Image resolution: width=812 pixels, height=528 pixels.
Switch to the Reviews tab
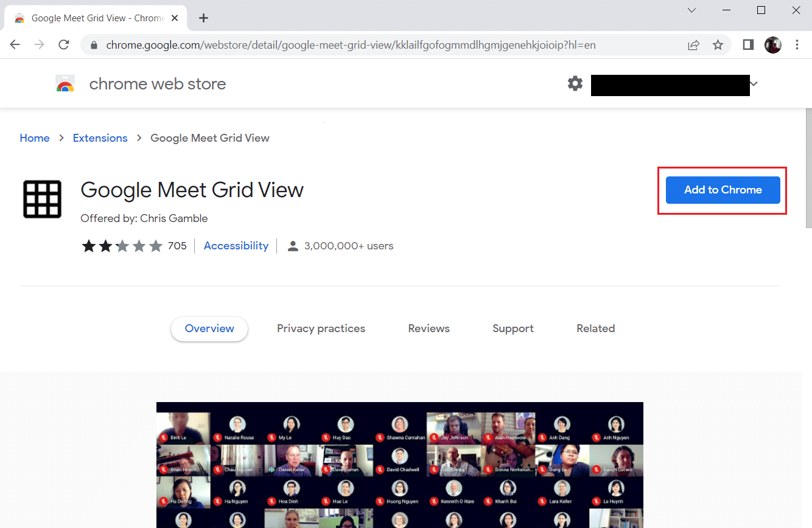[429, 328]
